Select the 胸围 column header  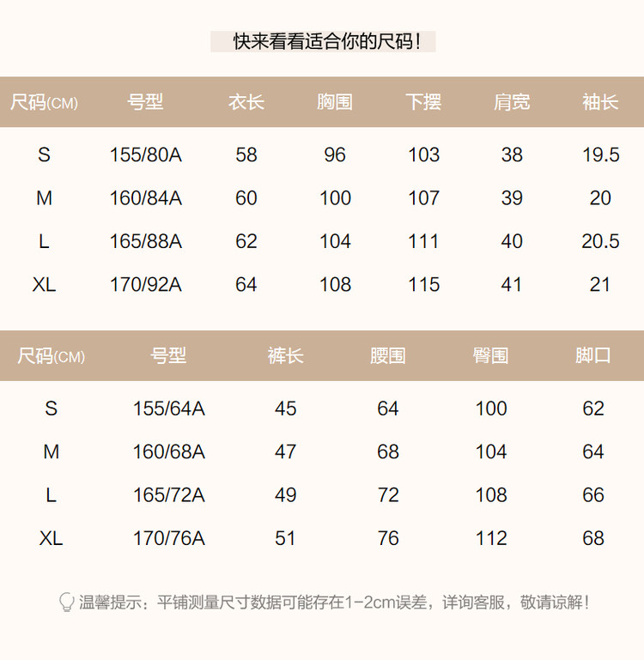coord(335,102)
